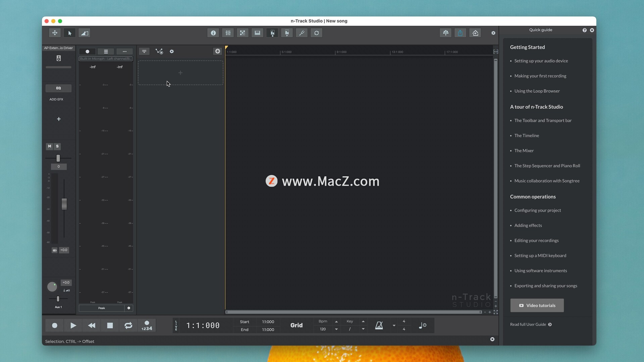The height and width of the screenshot is (362, 644).
Task: Click the Aux 1 round knob
Action: point(52,287)
